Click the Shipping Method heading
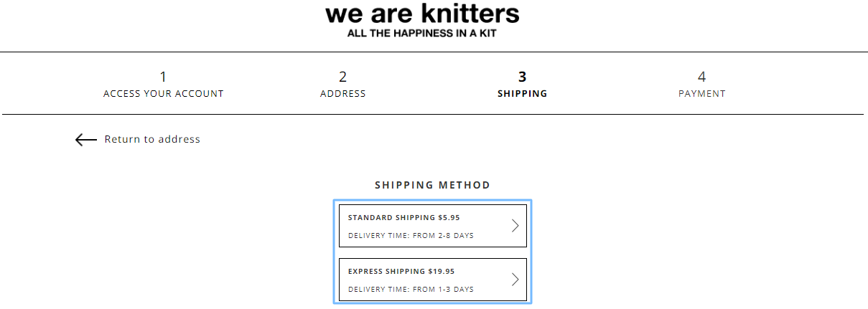Screen dimensions: 868x309 point(433,185)
